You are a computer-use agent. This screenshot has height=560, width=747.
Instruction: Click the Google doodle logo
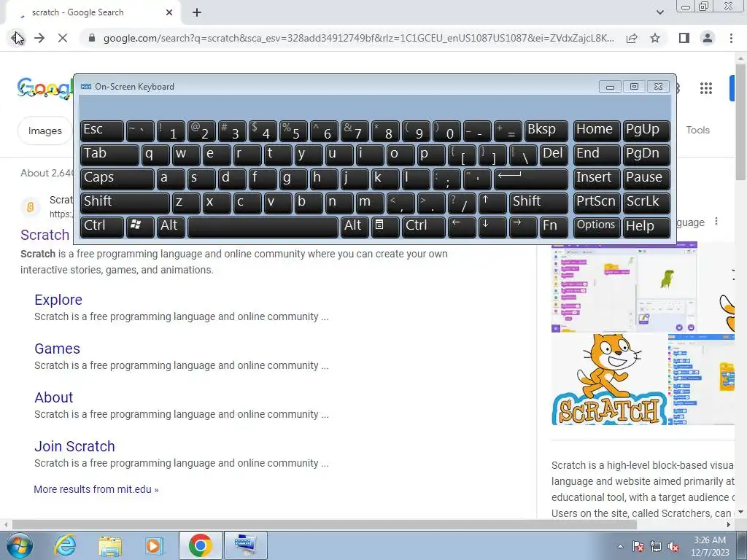[44, 89]
